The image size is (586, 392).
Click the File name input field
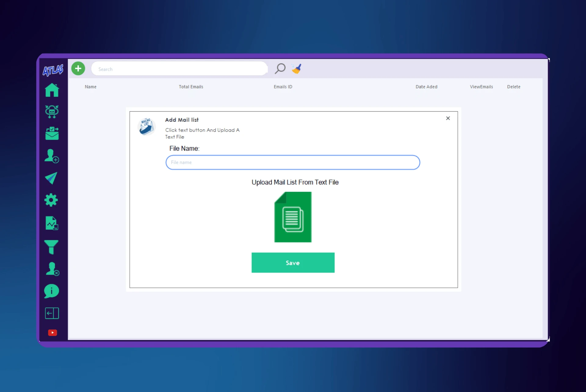(293, 162)
